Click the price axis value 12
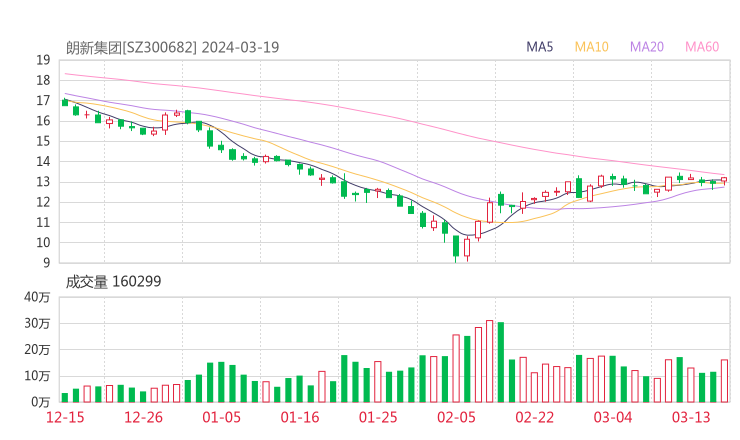 [43, 202]
